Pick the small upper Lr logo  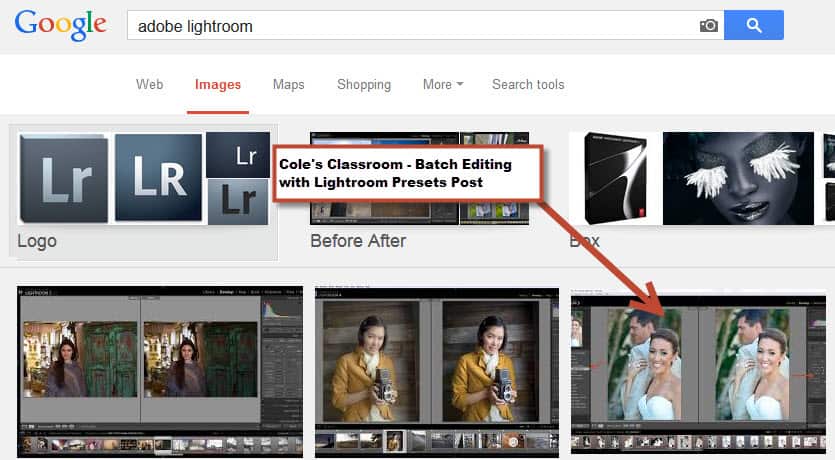(x=238, y=154)
